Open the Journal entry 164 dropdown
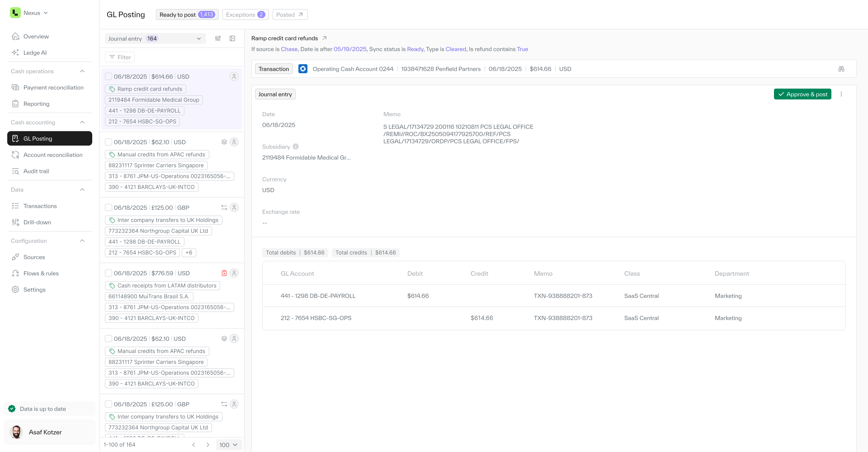The width and height of the screenshot is (868, 452). [x=155, y=38]
